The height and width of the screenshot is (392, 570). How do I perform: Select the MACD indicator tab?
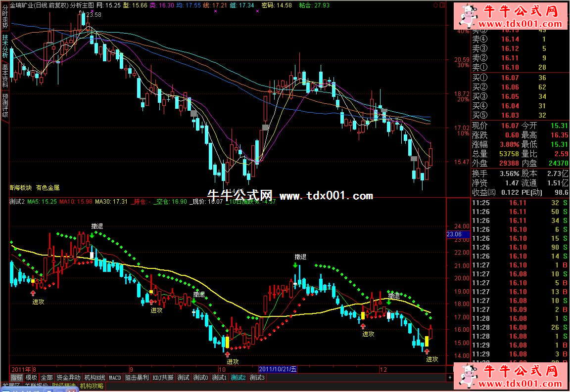pyautogui.click(x=115, y=378)
